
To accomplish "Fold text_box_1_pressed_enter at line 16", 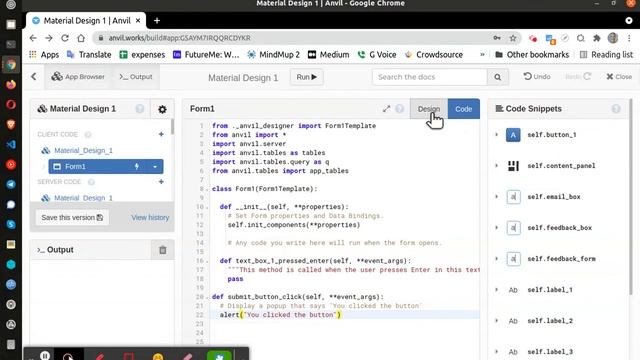I will [x=207, y=261].
